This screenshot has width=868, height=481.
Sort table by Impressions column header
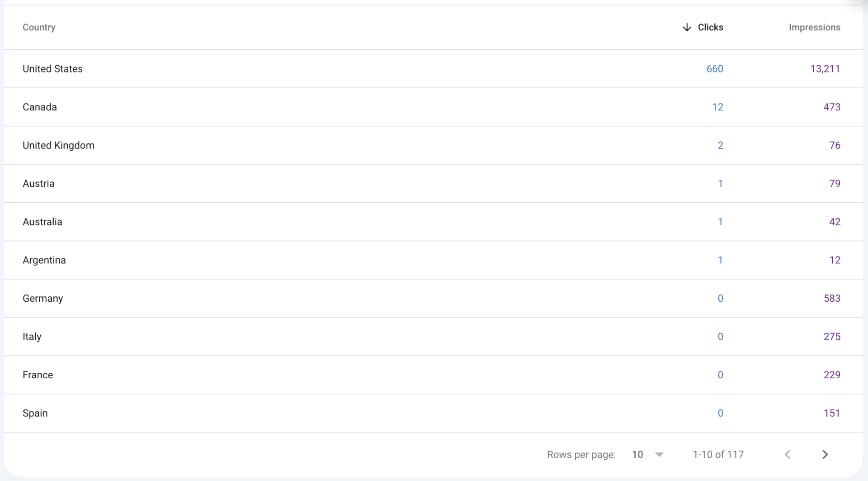pos(814,28)
